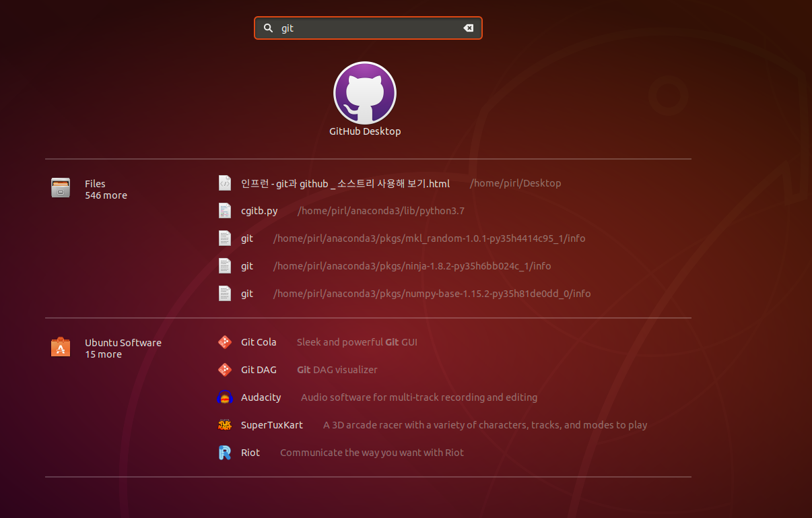Image resolution: width=812 pixels, height=518 pixels.
Task: Click 'Sleek and powerful Git GUI' description
Action: tap(357, 342)
